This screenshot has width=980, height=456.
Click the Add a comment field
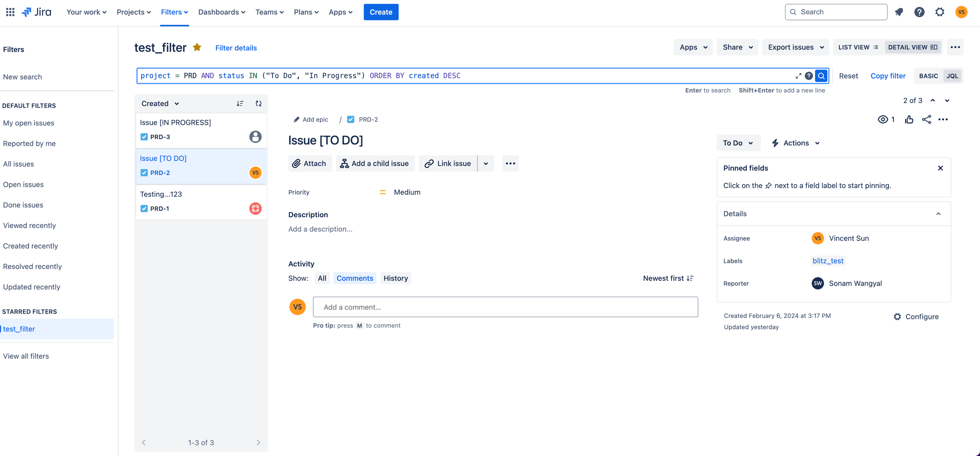(505, 307)
